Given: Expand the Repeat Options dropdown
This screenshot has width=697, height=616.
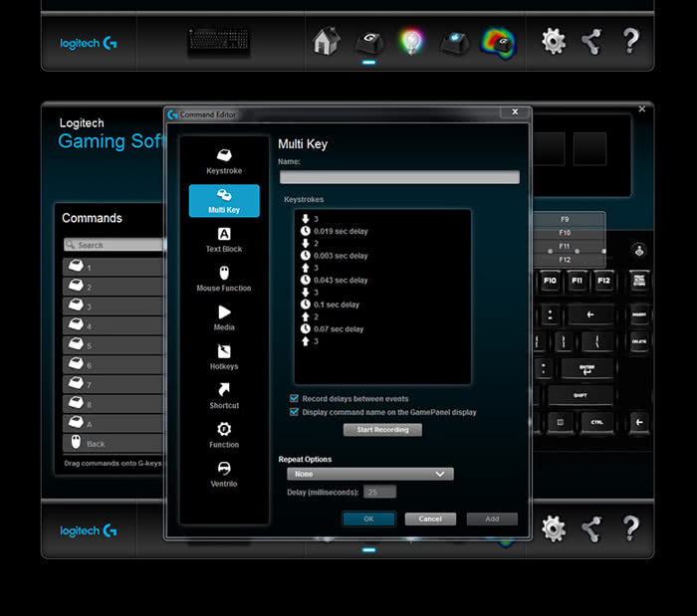Looking at the screenshot, I should [366, 475].
